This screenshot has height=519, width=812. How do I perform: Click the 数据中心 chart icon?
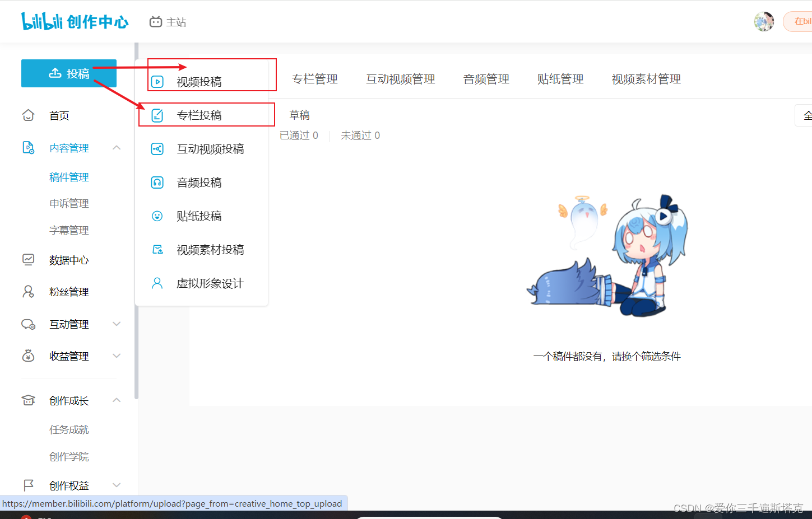pos(28,260)
